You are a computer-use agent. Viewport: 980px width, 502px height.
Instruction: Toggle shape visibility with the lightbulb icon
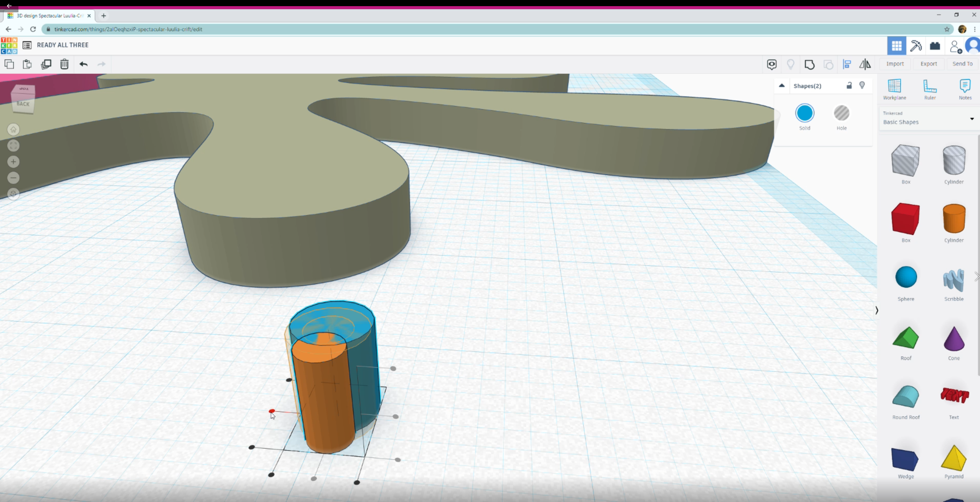(x=862, y=85)
